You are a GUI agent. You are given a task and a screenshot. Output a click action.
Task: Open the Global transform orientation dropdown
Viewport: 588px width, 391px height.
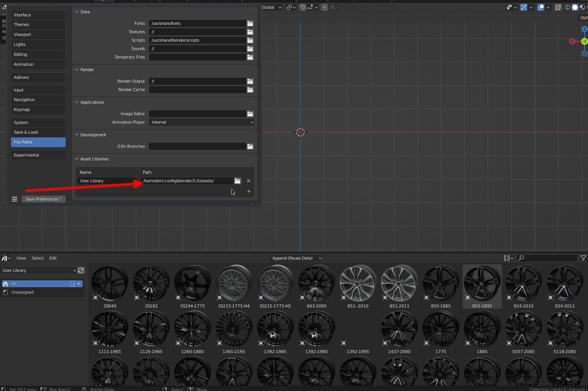(271, 7)
